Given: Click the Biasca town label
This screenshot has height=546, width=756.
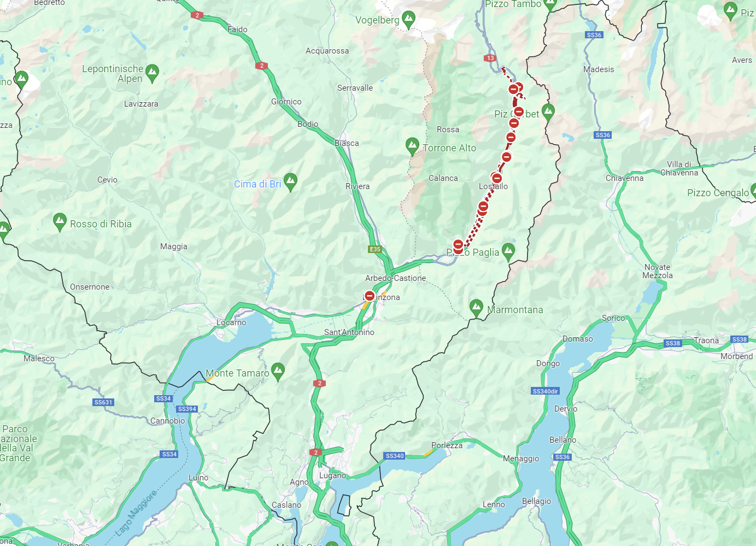Looking at the screenshot, I should [347, 143].
